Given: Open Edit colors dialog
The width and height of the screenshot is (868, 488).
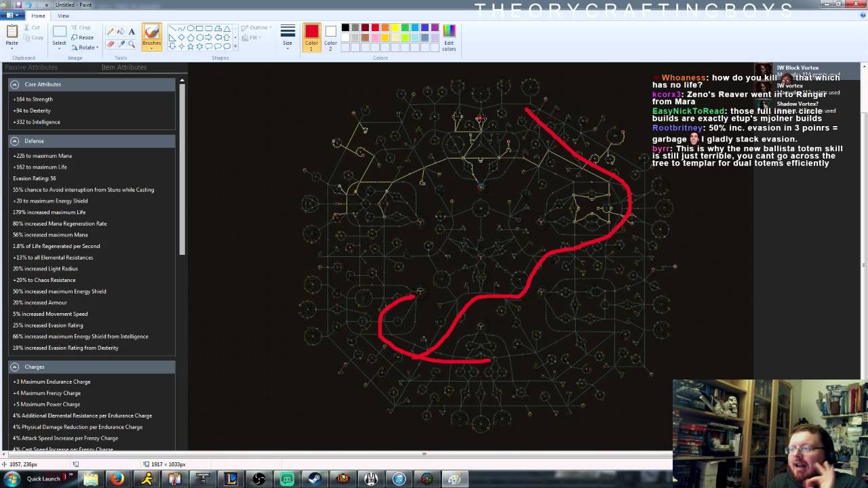Looking at the screenshot, I should coord(449,37).
